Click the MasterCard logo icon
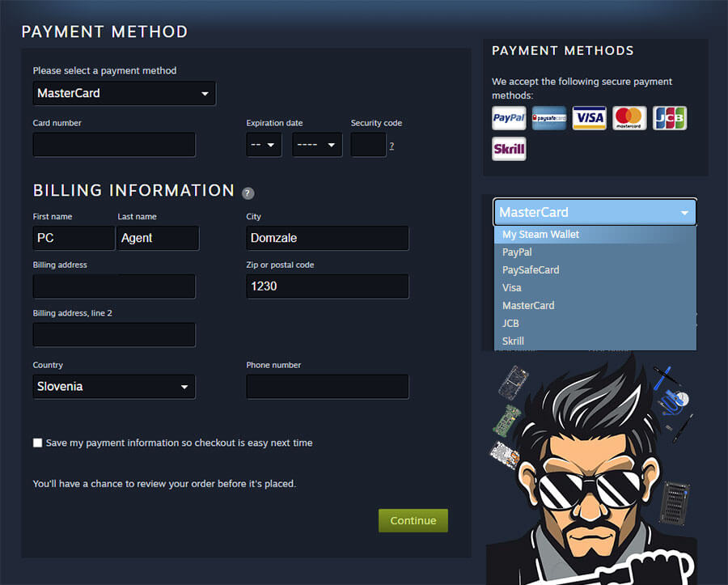The image size is (728, 585). coord(629,117)
